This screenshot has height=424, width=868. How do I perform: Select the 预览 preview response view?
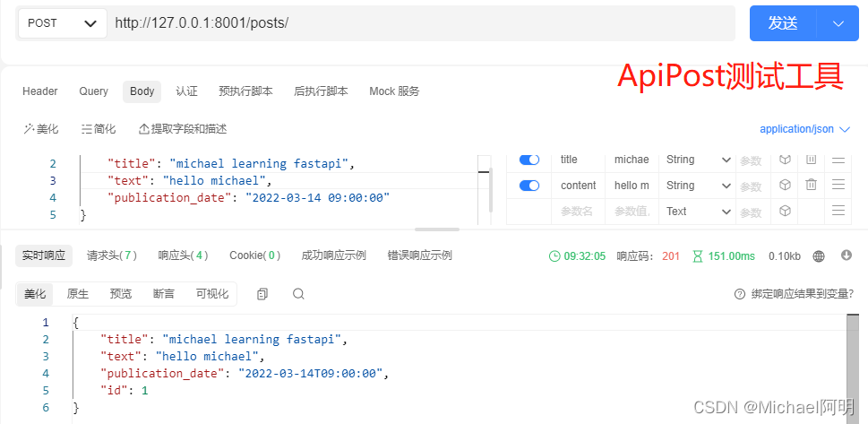(121, 294)
